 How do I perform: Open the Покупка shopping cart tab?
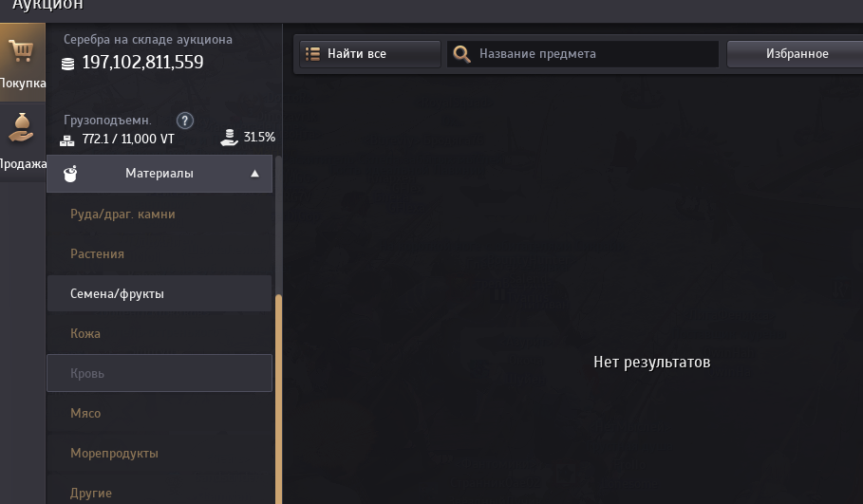click(x=22, y=64)
